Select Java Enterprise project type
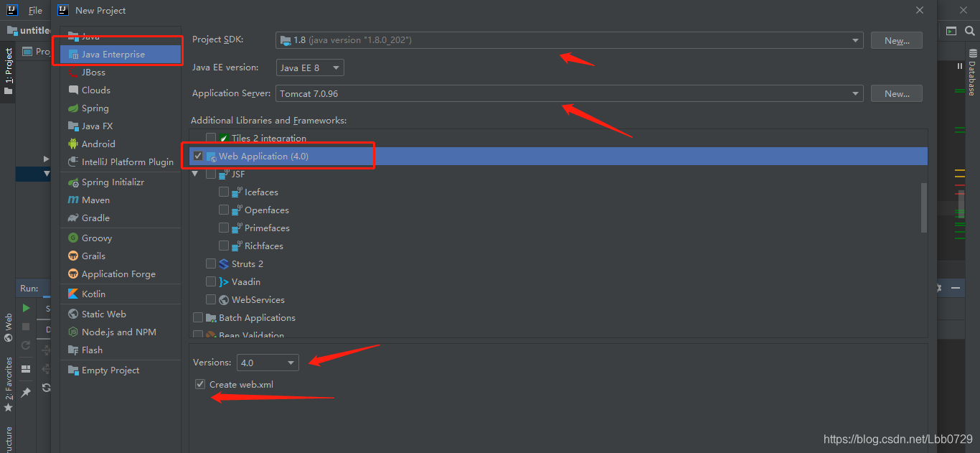Viewport: 980px width, 453px height. 121,55
